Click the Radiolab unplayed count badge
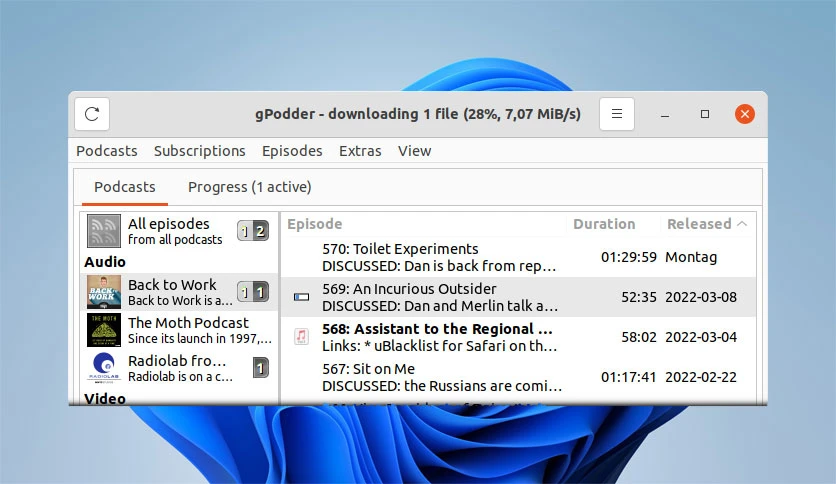This screenshot has height=484, width=836. pyautogui.click(x=261, y=368)
